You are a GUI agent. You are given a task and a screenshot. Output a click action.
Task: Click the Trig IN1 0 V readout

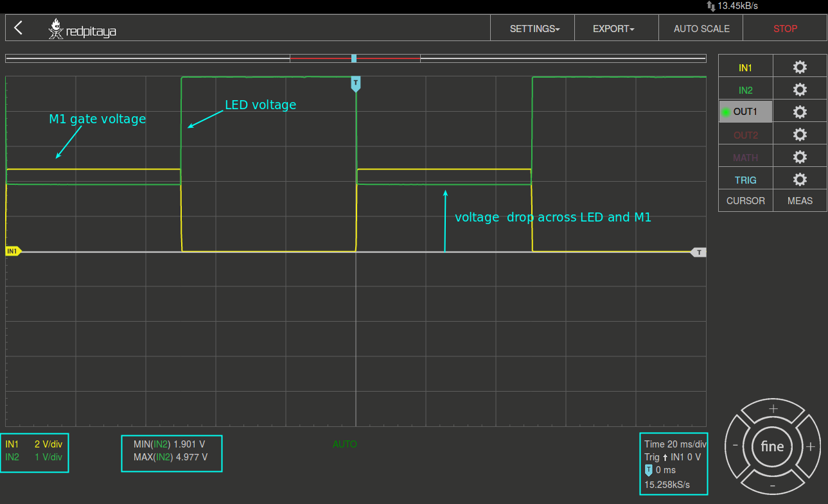[x=673, y=457]
